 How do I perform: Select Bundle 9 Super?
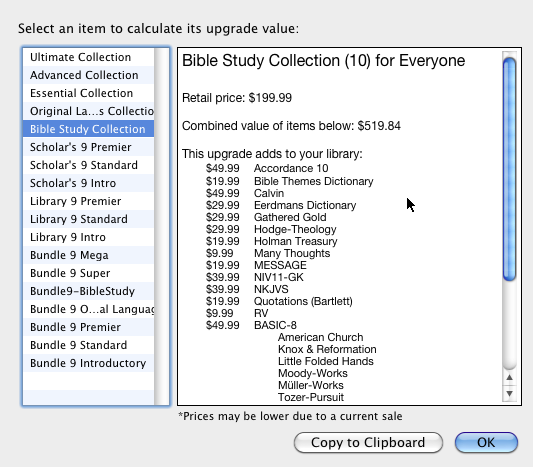click(88, 273)
